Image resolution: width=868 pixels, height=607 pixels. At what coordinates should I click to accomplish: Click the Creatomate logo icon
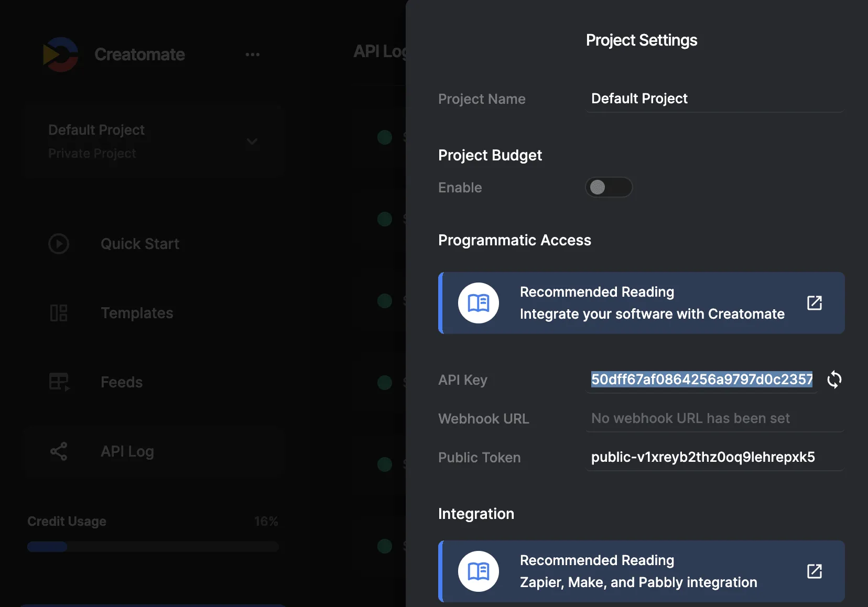coord(60,55)
